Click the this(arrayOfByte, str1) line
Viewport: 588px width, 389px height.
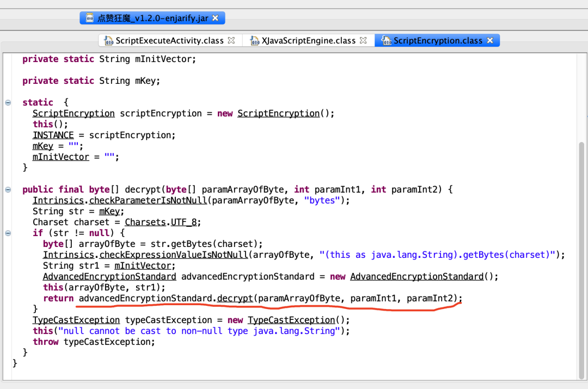(x=104, y=287)
